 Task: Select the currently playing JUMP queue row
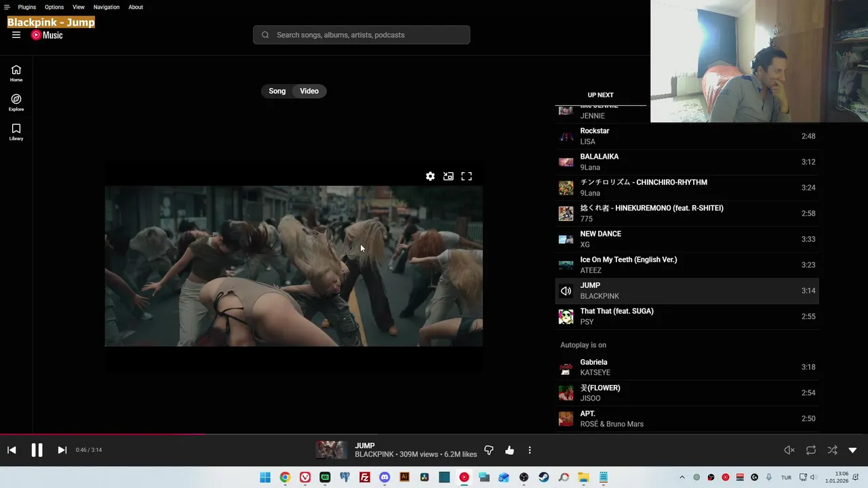687,291
